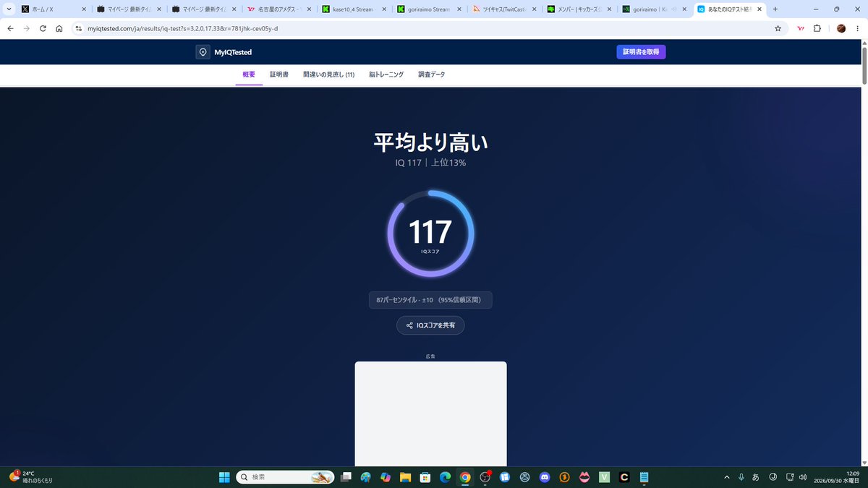The height and width of the screenshot is (488, 868).
Task: Open the blue window-tiles app in taskbar
Action: (505, 477)
